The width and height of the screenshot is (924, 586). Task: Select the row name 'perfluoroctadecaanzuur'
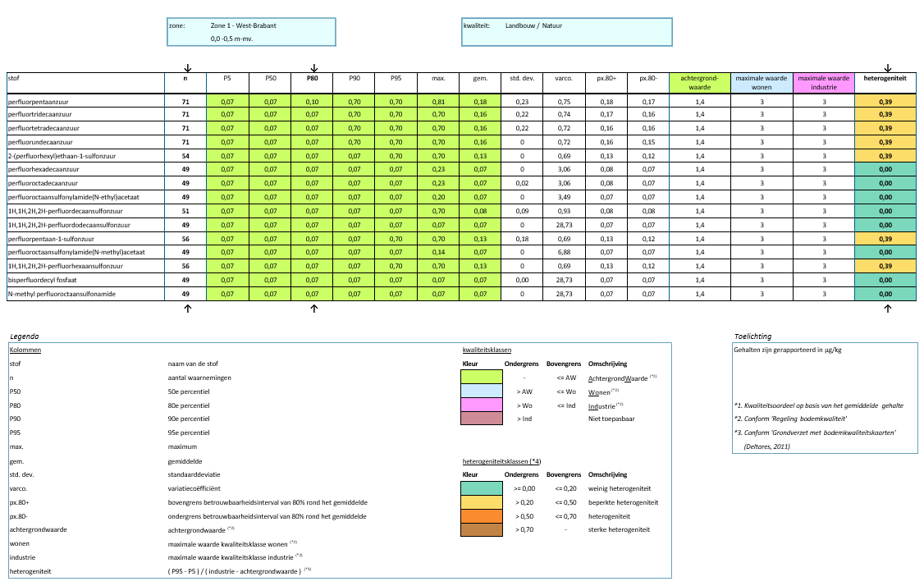click(x=43, y=183)
